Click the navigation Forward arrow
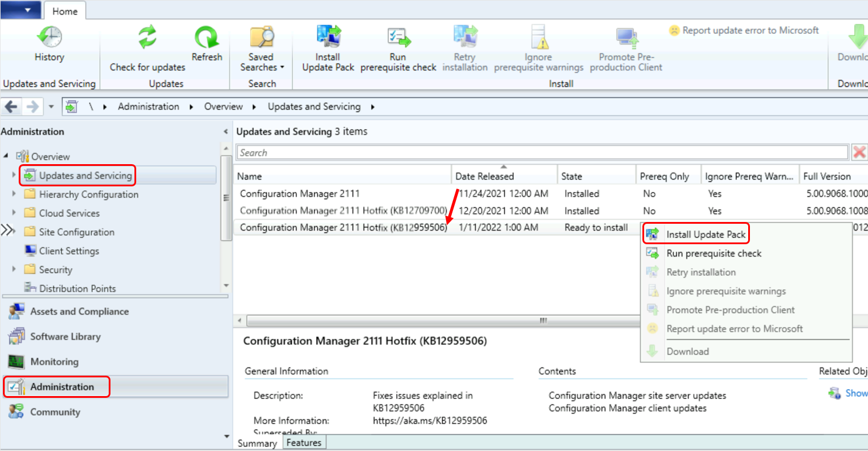 33,107
